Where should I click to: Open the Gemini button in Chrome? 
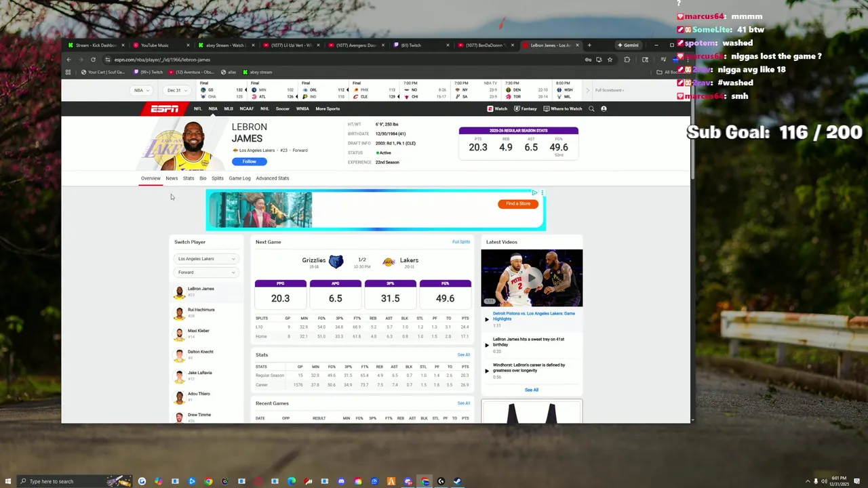pos(627,45)
